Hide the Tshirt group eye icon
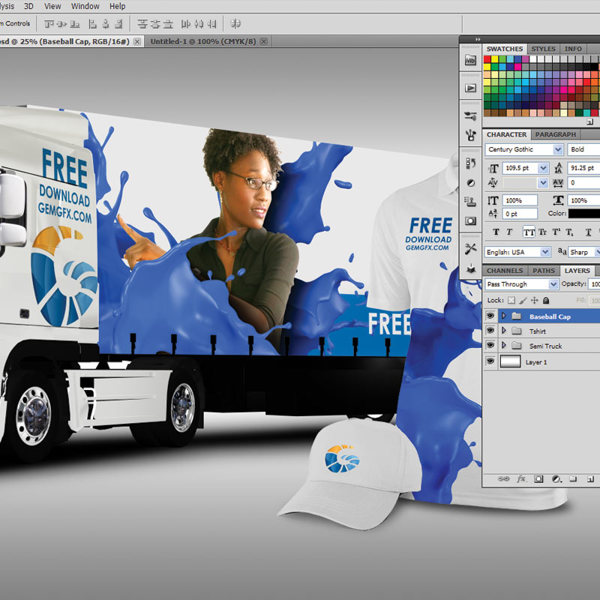 (490, 331)
